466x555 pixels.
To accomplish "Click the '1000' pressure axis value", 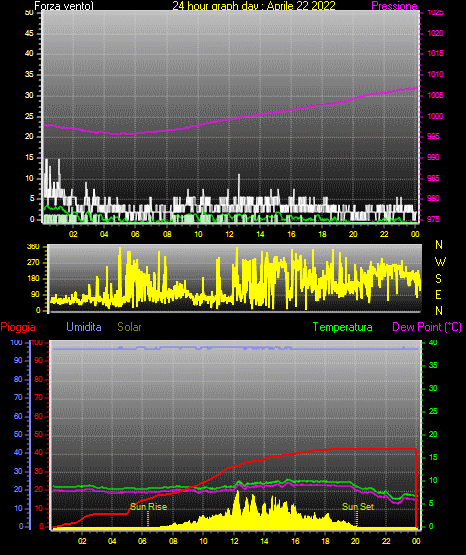I will pos(435,116).
